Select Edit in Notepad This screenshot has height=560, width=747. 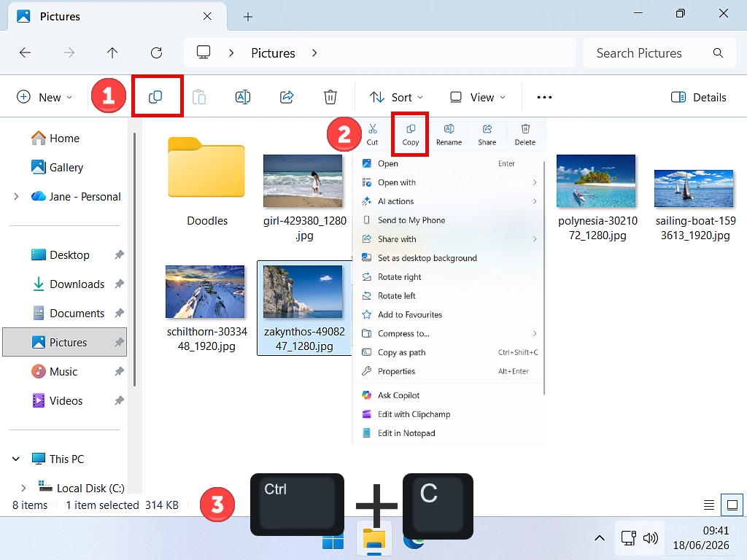449,433
